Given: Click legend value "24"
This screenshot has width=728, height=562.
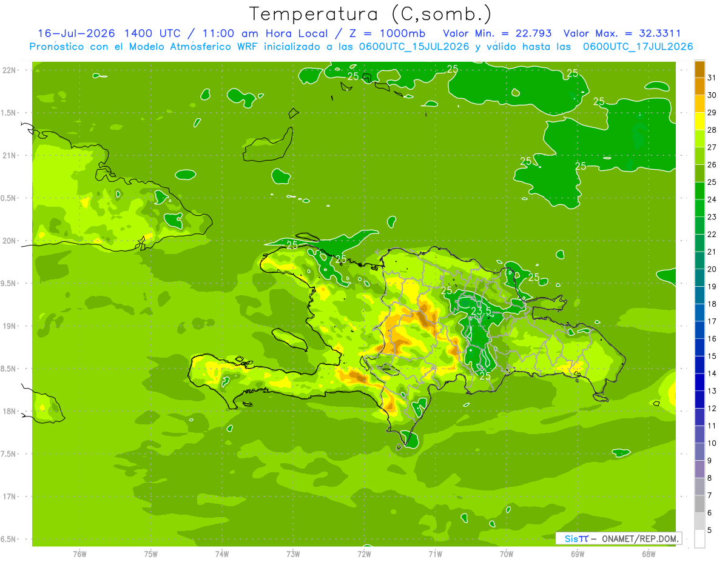Looking at the screenshot, I should click(712, 199).
